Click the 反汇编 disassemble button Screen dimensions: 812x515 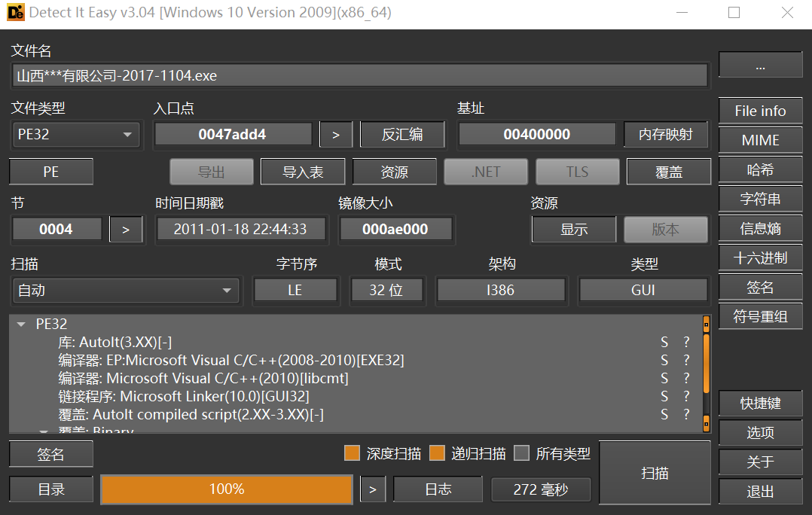[402, 135]
